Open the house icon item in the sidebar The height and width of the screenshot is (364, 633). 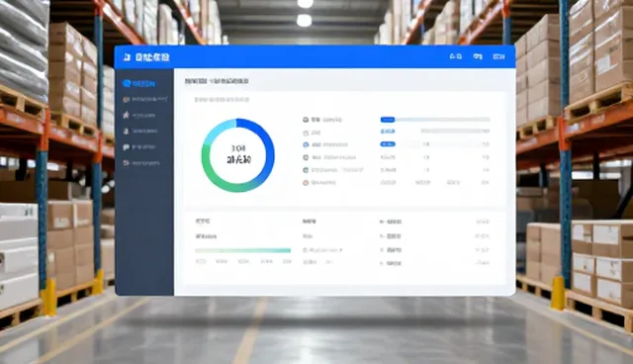tap(138, 116)
